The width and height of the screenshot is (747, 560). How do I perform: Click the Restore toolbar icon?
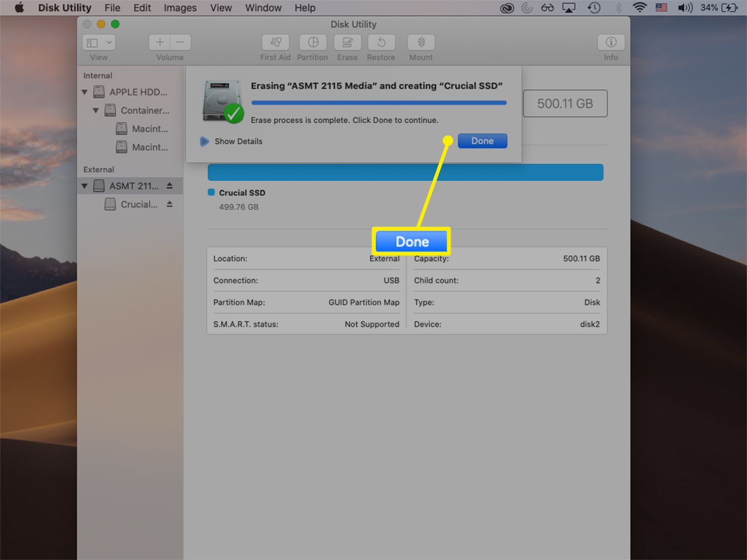point(381,42)
